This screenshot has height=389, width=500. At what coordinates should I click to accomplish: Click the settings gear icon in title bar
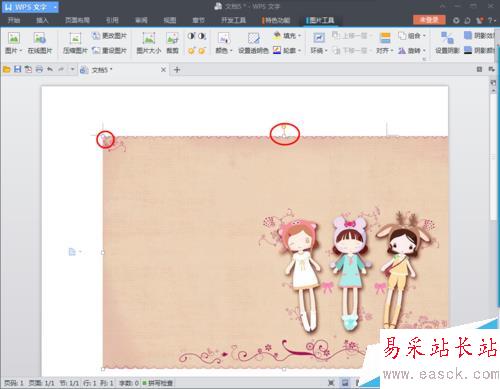tap(456, 20)
